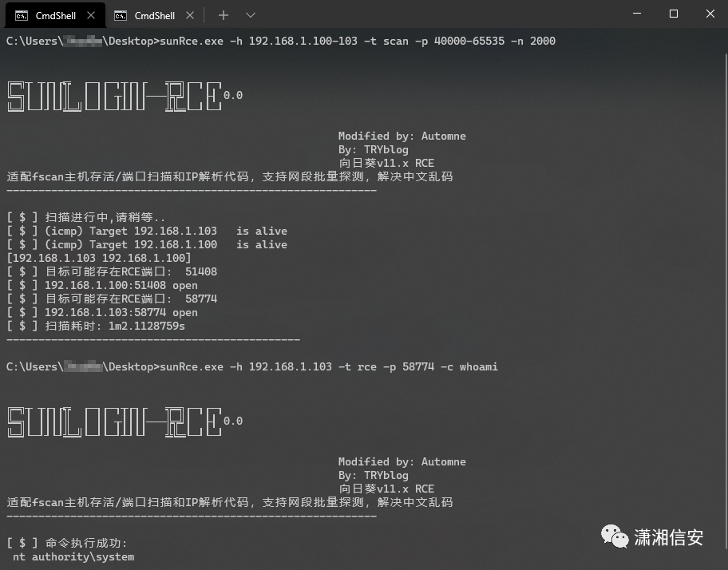The width and height of the screenshot is (728, 570).
Task: Click the scan command line text
Action: point(280,41)
